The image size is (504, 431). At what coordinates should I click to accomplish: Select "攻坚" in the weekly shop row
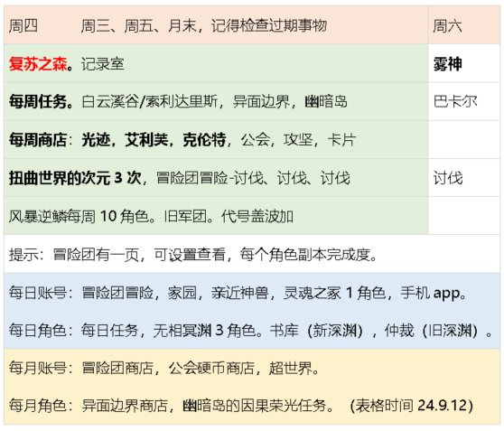(298, 140)
